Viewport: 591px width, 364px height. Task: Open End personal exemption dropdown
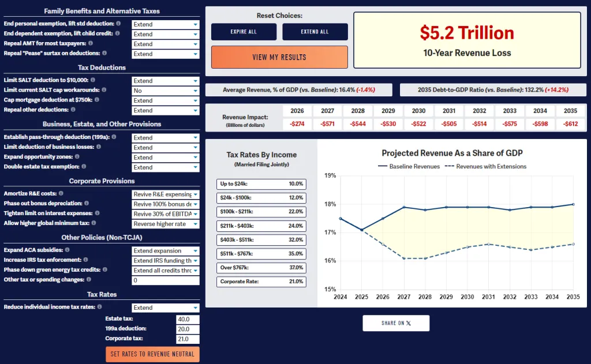166,24
